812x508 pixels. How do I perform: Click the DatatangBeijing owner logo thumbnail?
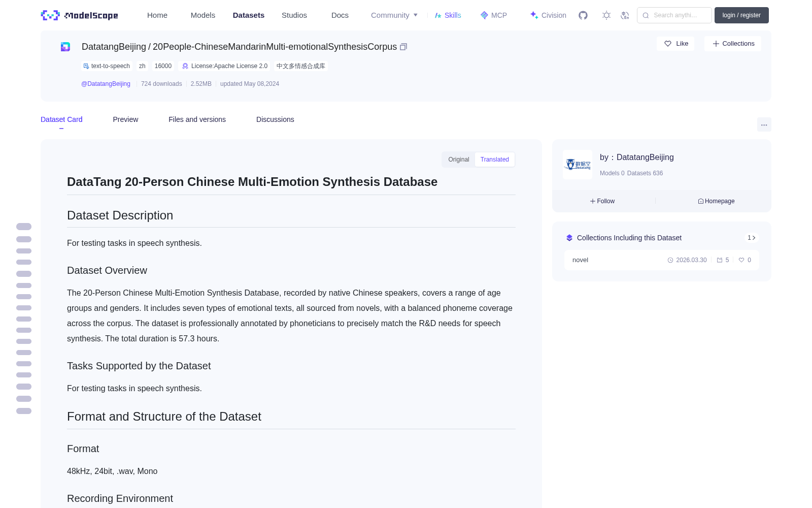578,165
